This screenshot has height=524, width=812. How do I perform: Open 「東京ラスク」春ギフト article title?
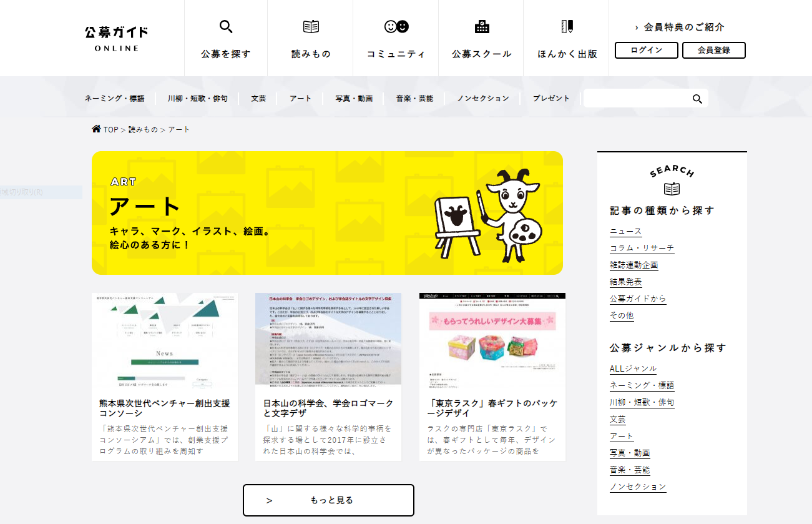(x=492, y=408)
